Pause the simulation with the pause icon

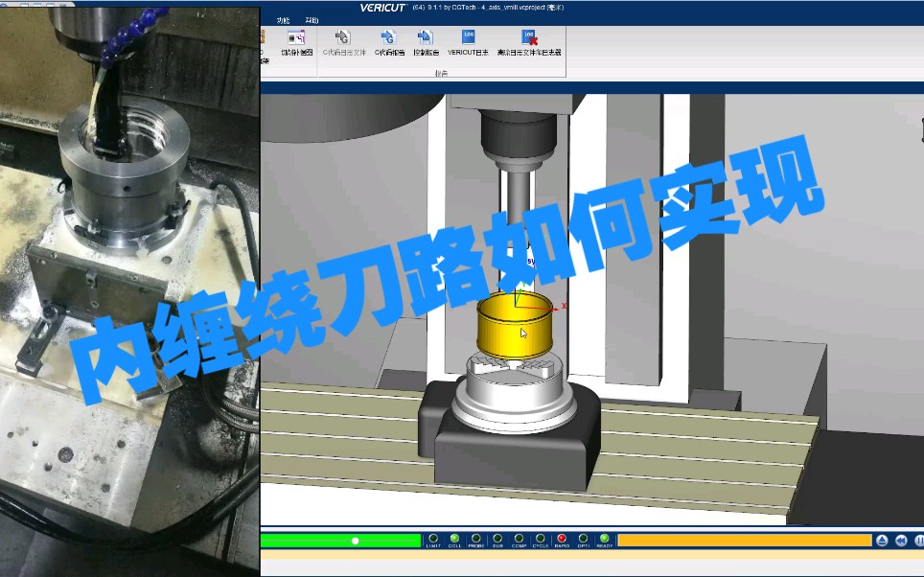pos(918,542)
